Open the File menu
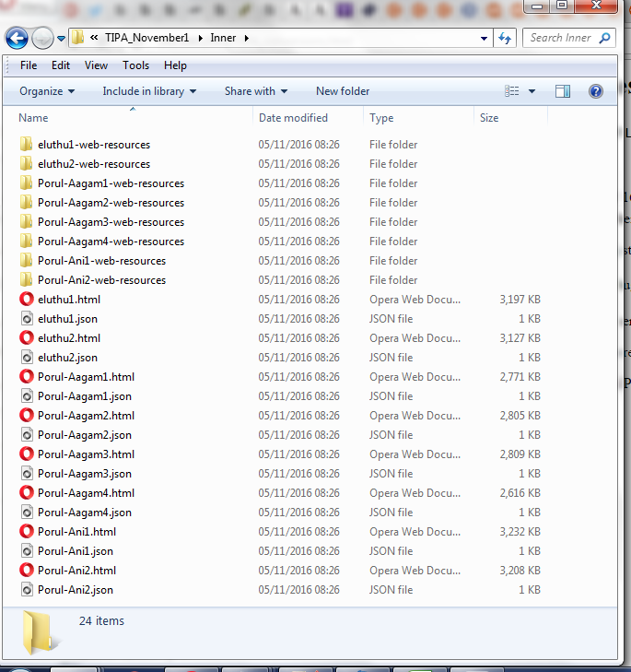This screenshot has width=631, height=672. (x=29, y=65)
